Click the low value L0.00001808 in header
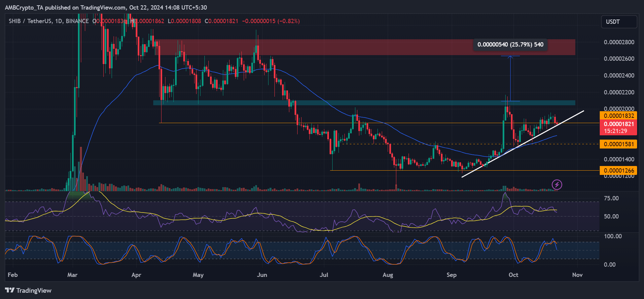Image resolution: width=644 pixels, height=299 pixels. [184, 21]
